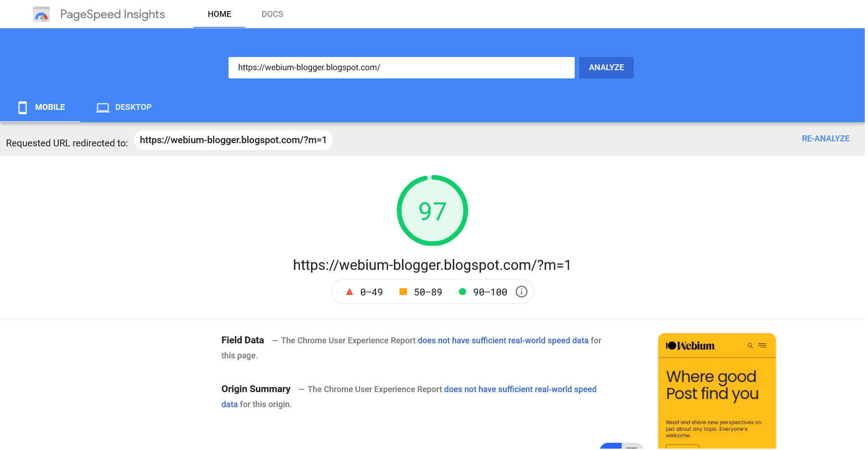Click the 50–89 legend label
Viewport: 868px width, 450px height.
(428, 292)
